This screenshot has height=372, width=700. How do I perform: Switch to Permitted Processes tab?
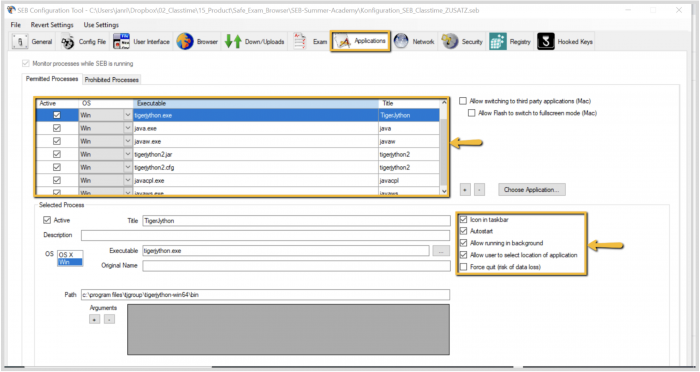tap(52, 79)
